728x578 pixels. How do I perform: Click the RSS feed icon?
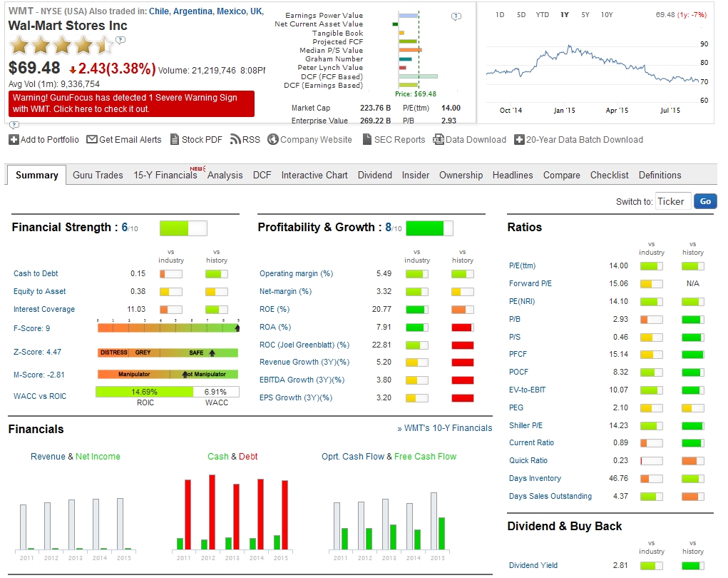click(x=235, y=139)
